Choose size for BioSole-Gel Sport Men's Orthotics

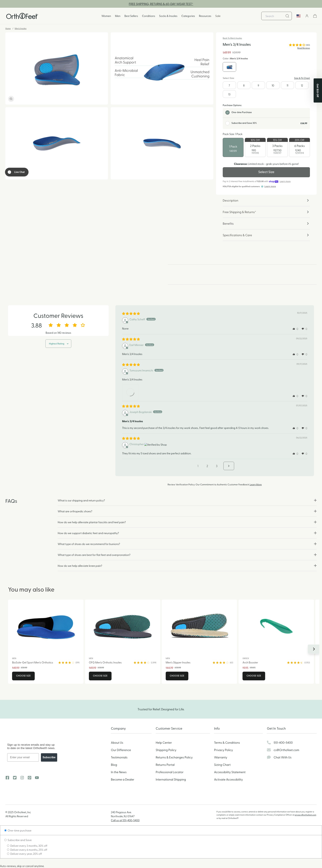coord(23,676)
